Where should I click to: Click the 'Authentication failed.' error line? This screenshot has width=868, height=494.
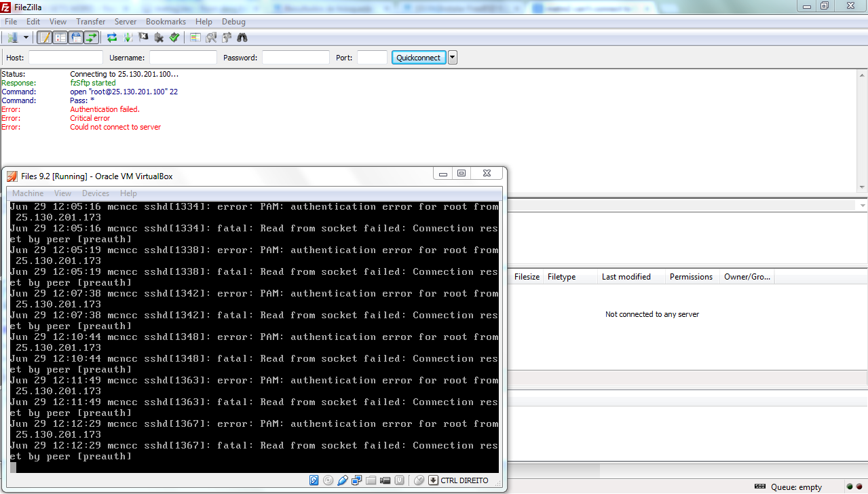(x=105, y=109)
